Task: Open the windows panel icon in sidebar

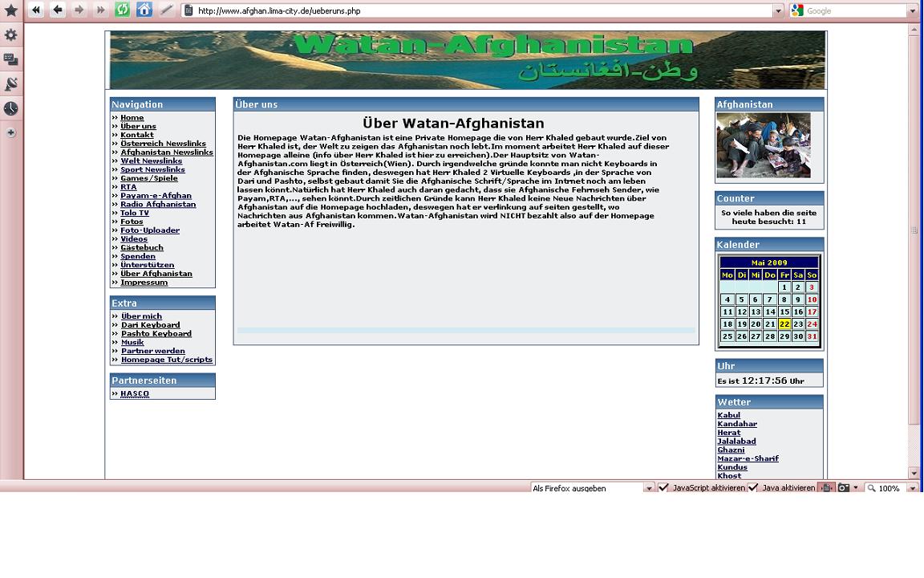Action: tap(11, 59)
